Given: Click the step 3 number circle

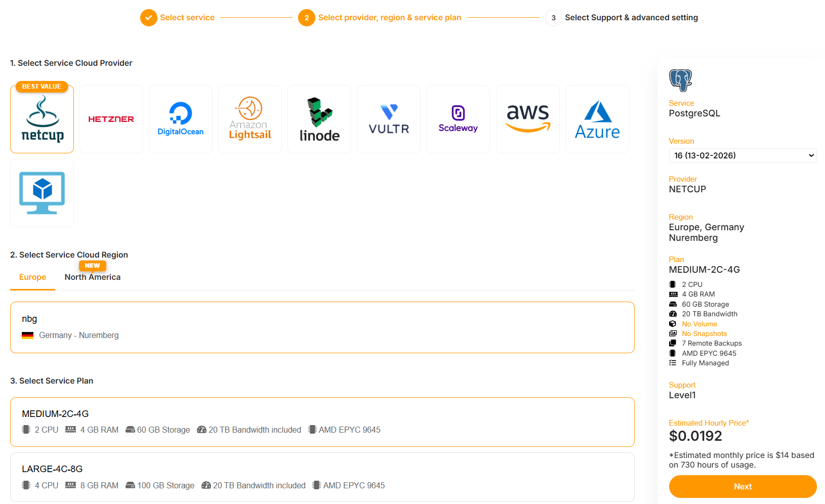Looking at the screenshot, I should coord(553,18).
